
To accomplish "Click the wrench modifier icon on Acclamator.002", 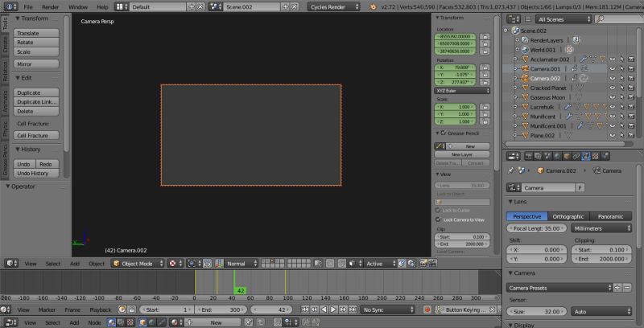I will (x=583, y=59).
